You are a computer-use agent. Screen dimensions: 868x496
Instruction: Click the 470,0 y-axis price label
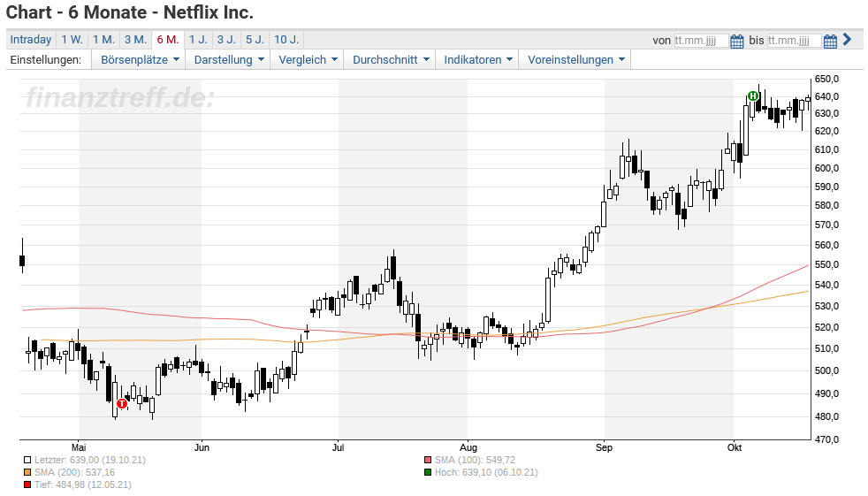(827, 439)
